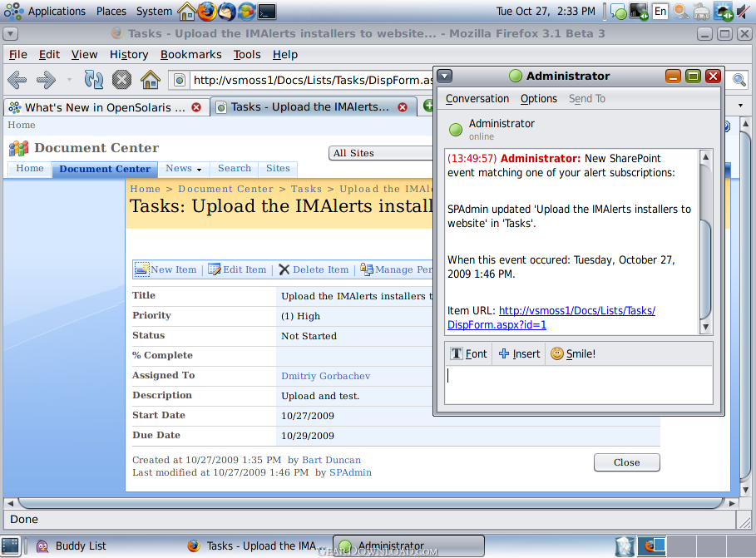Open the All Sites search scope dropdown
Image resolution: width=756 pixels, height=558 pixels.
click(380, 153)
